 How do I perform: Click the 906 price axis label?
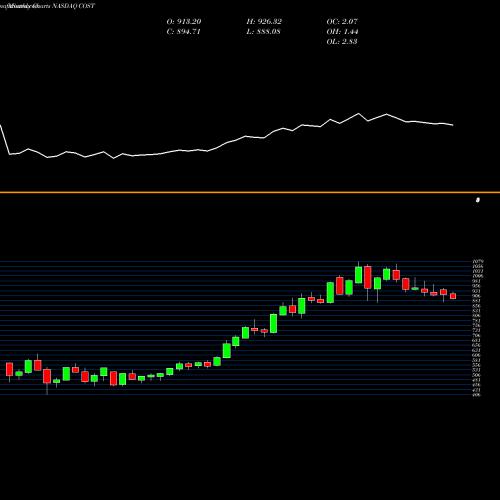click(477, 296)
